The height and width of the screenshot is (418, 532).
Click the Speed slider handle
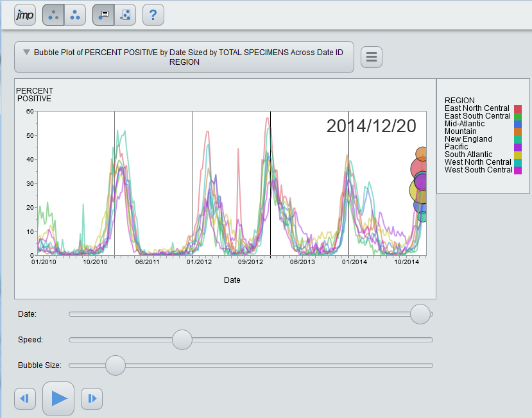[183, 340]
